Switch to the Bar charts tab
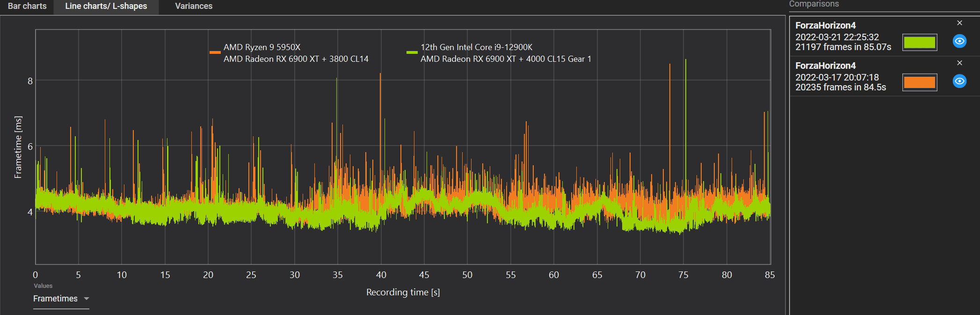980x315 pixels. (27, 6)
